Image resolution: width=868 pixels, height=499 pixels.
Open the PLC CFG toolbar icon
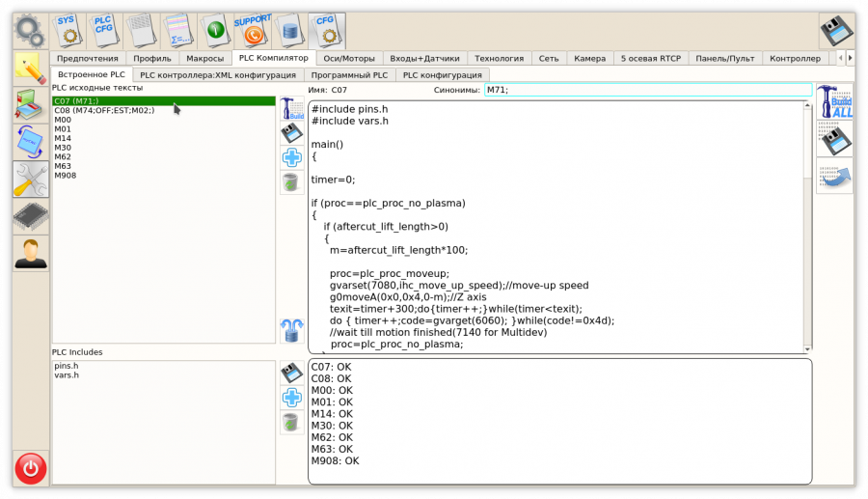tap(103, 30)
